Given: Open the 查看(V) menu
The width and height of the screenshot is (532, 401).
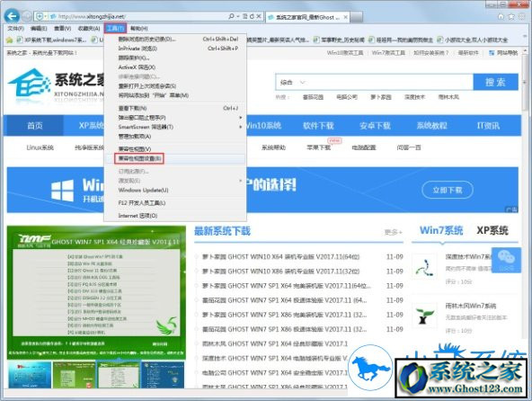Looking at the screenshot, I should click(x=62, y=28).
